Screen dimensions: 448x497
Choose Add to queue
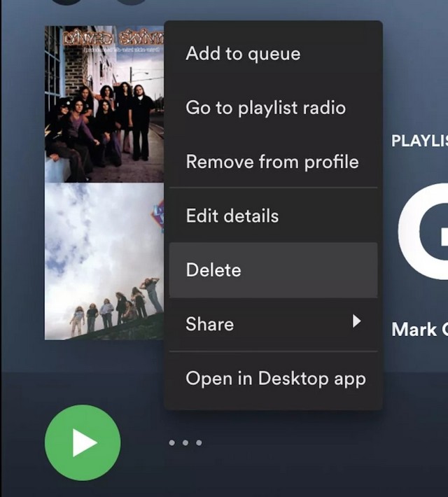pyautogui.click(x=273, y=53)
